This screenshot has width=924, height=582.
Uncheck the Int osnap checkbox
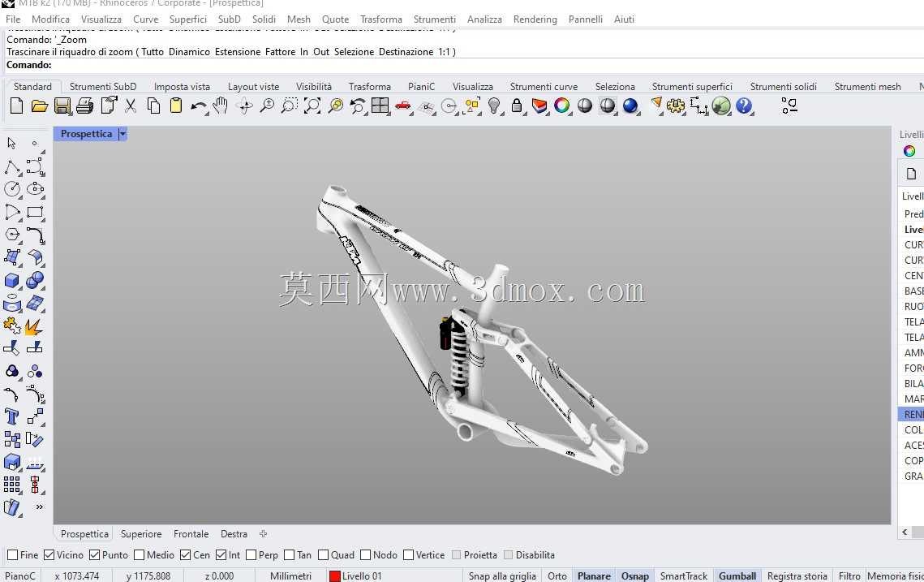221,555
